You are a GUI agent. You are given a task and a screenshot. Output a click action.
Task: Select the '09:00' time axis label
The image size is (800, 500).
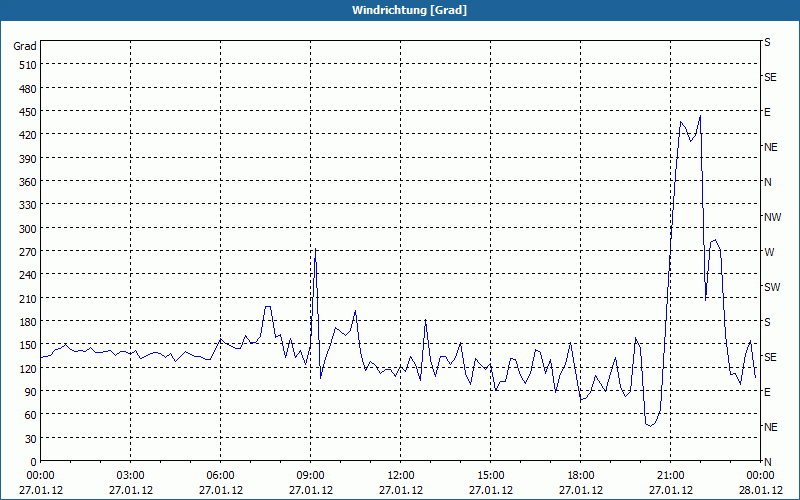pos(310,476)
